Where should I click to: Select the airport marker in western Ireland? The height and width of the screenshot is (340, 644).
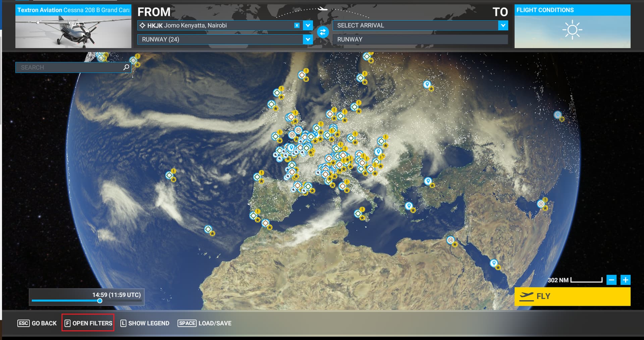point(276,136)
